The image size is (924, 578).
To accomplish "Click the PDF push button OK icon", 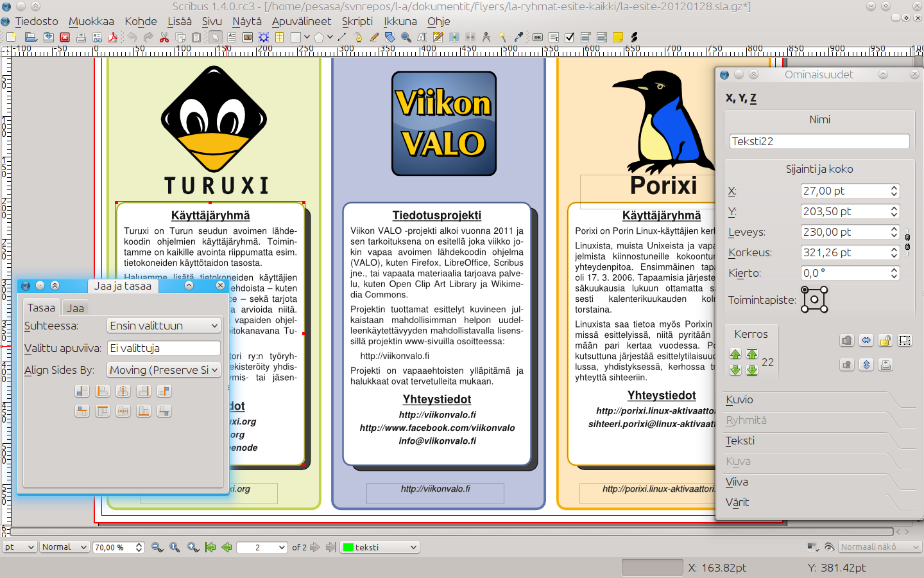I will [x=538, y=37].
